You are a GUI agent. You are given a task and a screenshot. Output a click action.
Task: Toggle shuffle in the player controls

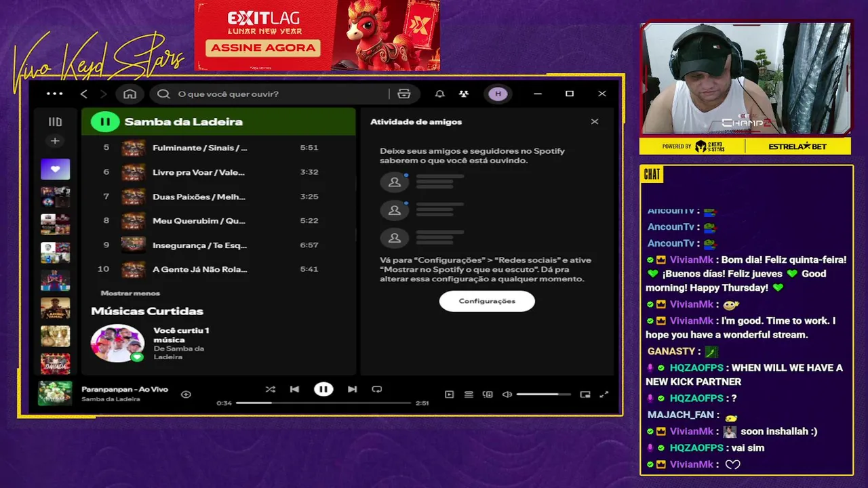point(271,389)
